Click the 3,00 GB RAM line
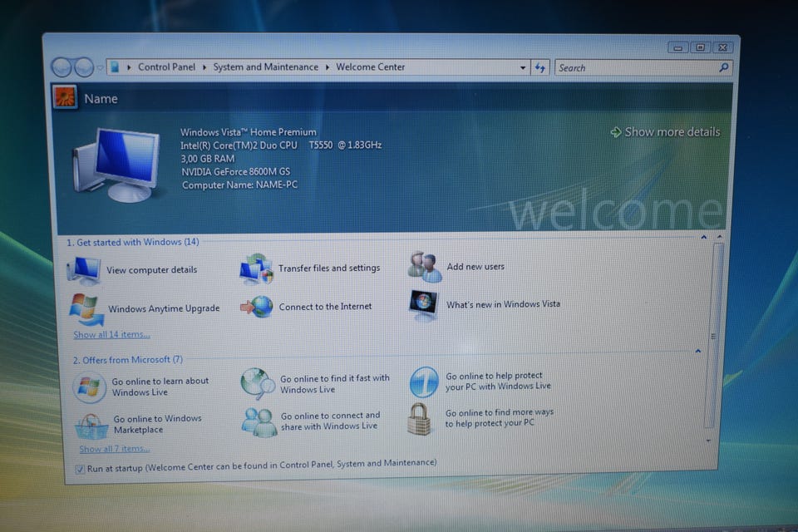Viewport: 798px width, 532px height. (208, 159)
